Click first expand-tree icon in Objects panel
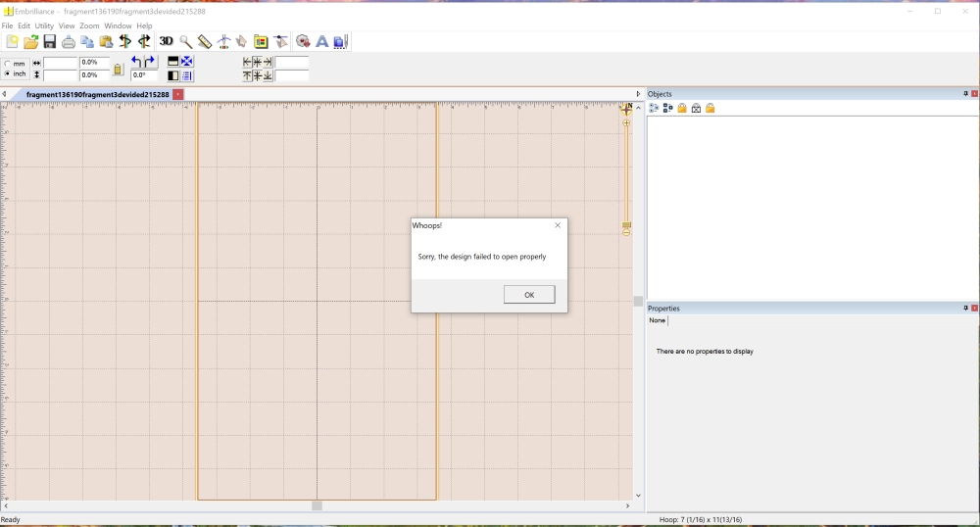This screenshot has width=980, height=527. click(654, 108)
